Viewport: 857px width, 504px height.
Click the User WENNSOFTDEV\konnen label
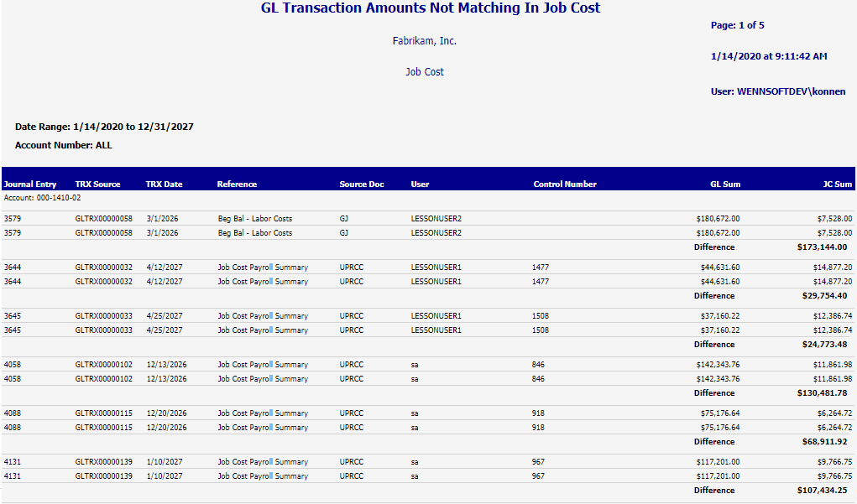pos(777,91)
